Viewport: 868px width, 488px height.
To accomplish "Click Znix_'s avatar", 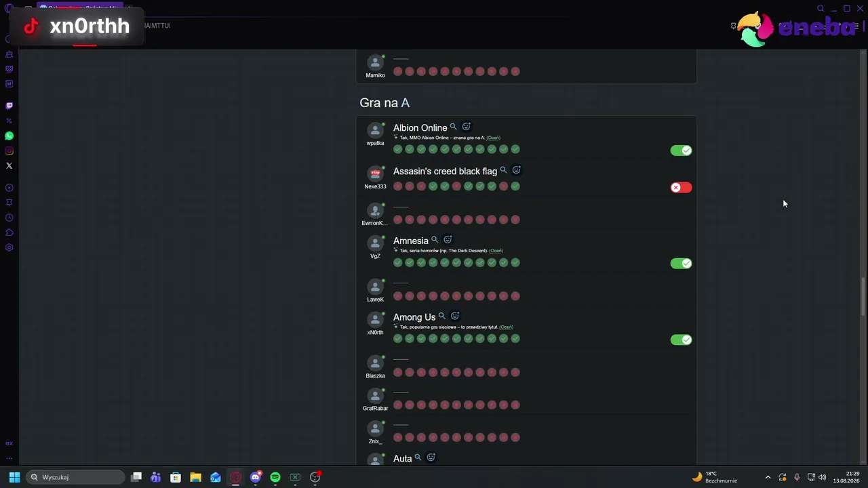I will tap(375, 428).
